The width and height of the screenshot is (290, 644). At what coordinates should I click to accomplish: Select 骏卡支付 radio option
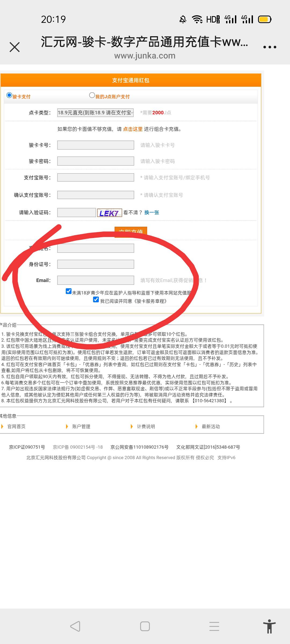click(9, 95)
